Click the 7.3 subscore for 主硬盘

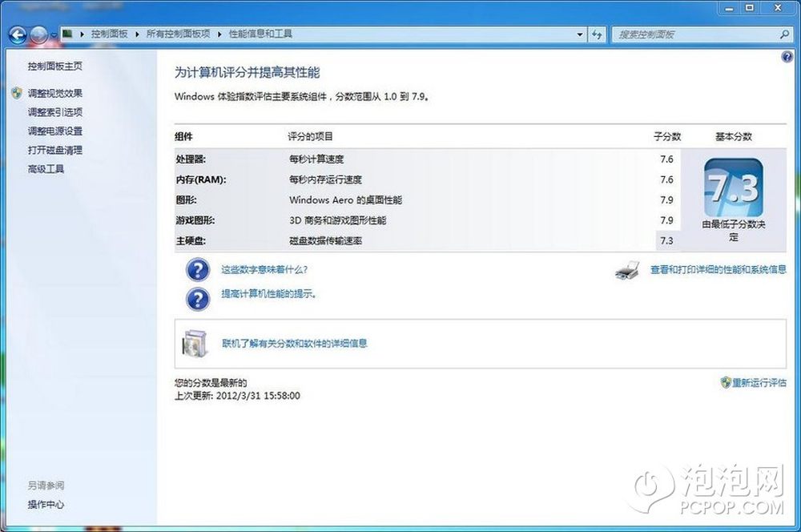pyautogui.click(x=666, y=240)
